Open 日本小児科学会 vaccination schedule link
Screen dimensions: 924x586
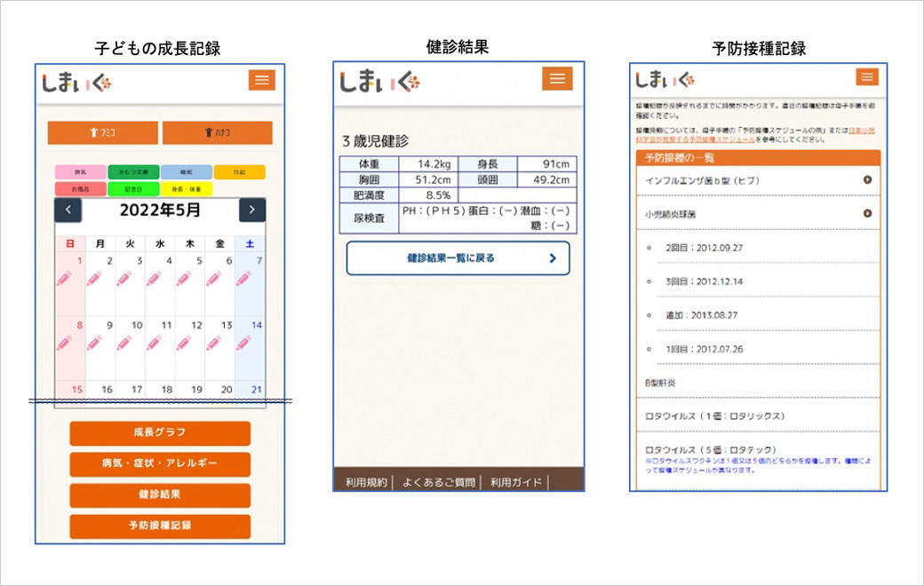coord(756,135)
